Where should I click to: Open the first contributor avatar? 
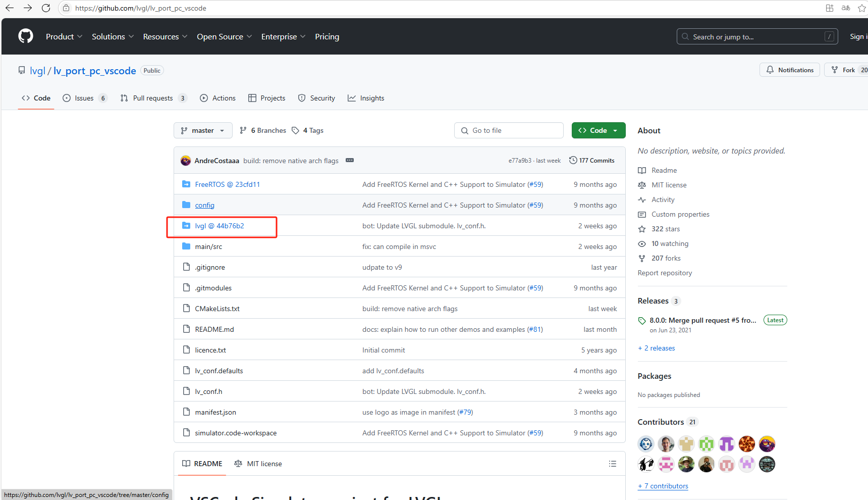(646, 444)
